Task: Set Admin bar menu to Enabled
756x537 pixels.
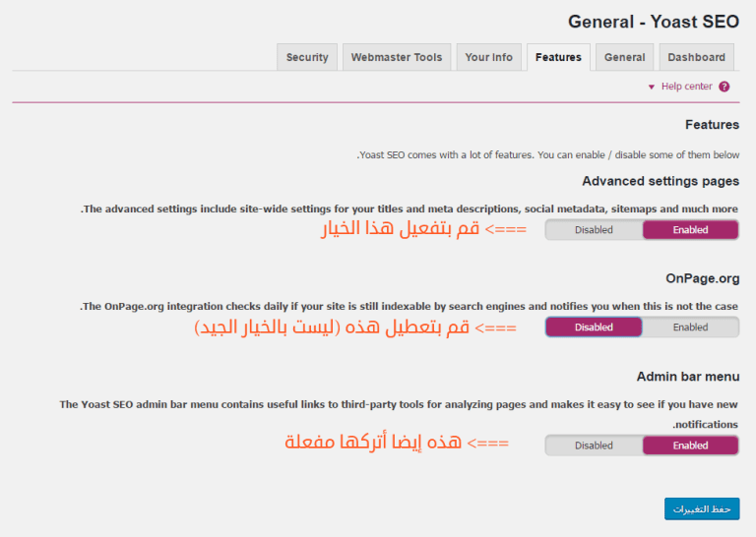Action: point(690,446)
